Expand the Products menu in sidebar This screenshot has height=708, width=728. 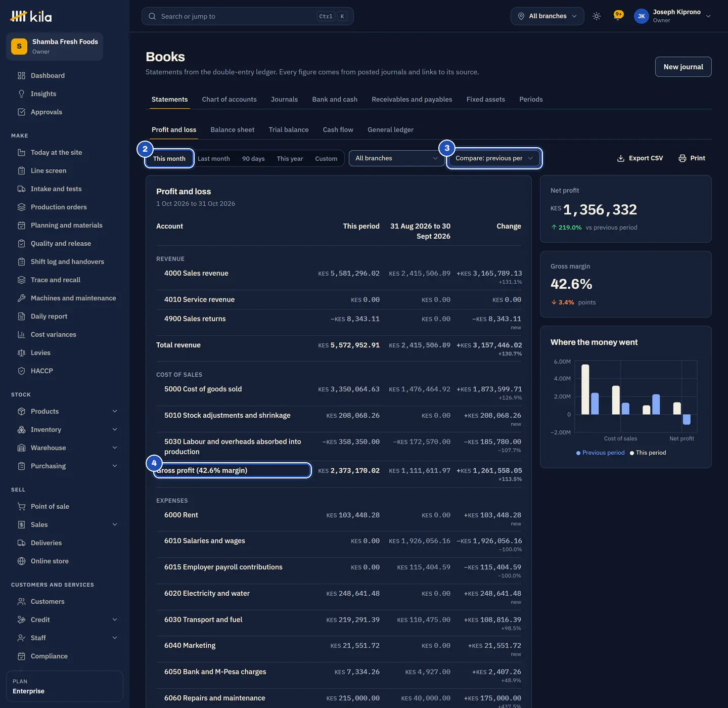68,411
